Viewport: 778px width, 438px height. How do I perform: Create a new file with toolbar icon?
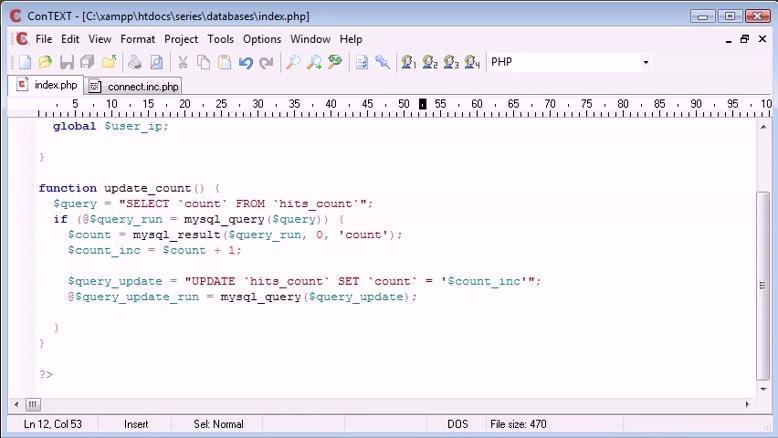click(24, 62)
